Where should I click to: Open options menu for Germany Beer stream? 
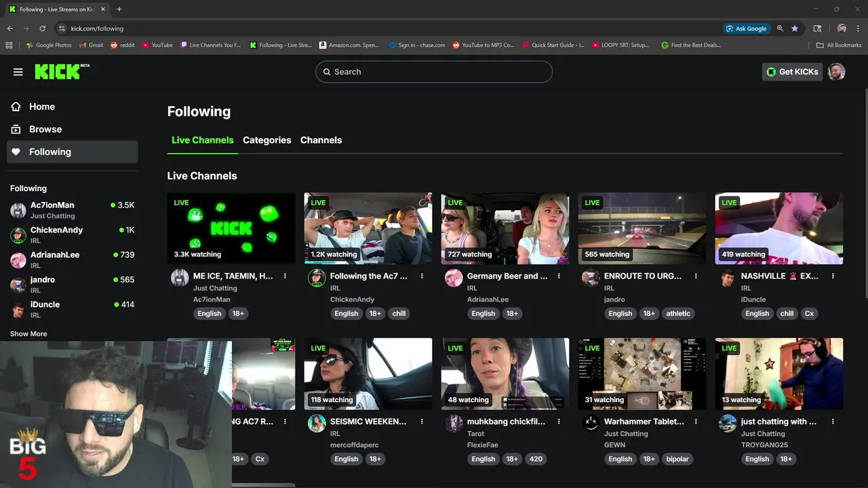[559, 276]
